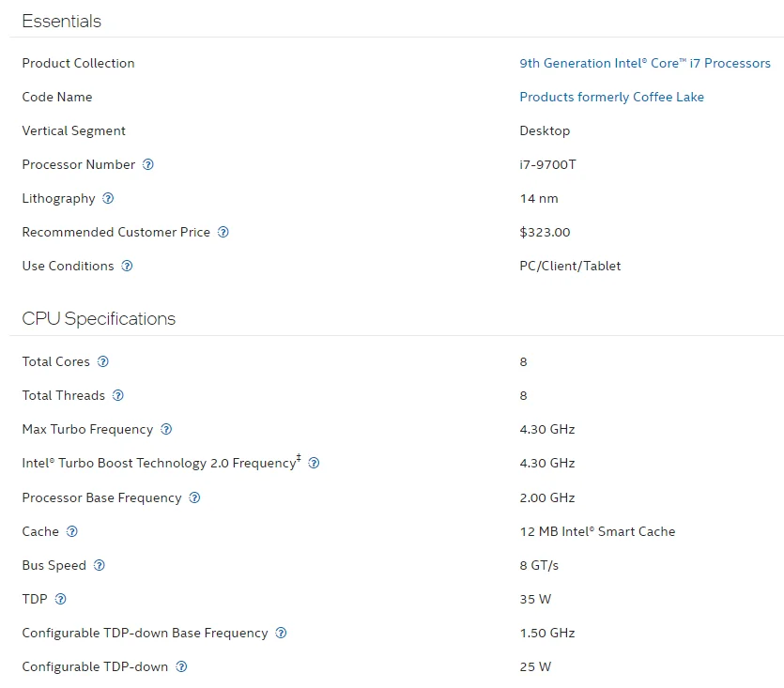Click the Configurable TDP-down help icon
784x688 pixels.
point(181,666)
